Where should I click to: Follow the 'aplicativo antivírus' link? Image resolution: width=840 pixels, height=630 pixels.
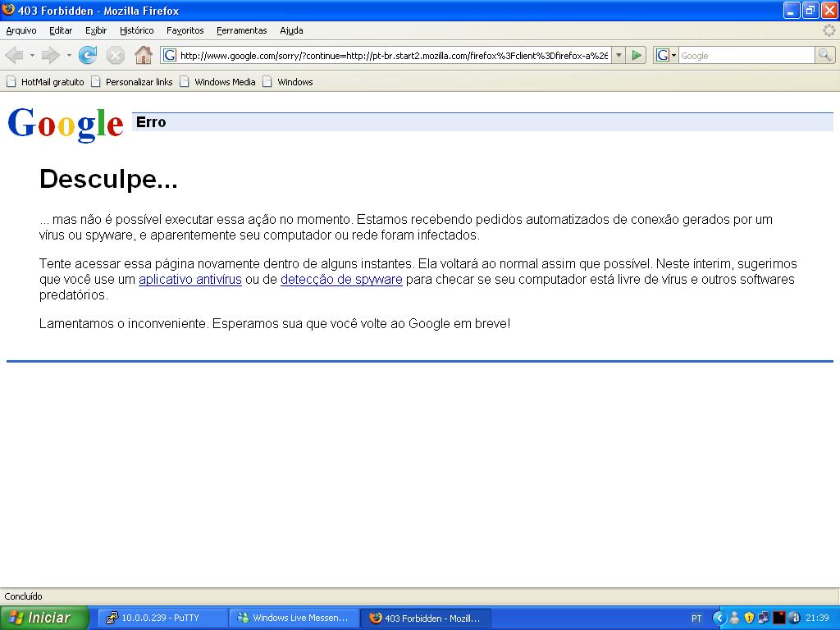coord(190,279)
